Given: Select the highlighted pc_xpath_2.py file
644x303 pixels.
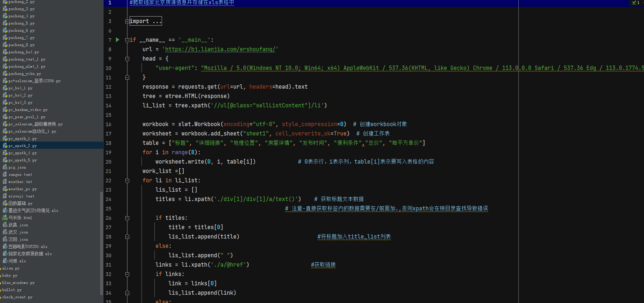Looking at the screenshot, I should [23, 146].
